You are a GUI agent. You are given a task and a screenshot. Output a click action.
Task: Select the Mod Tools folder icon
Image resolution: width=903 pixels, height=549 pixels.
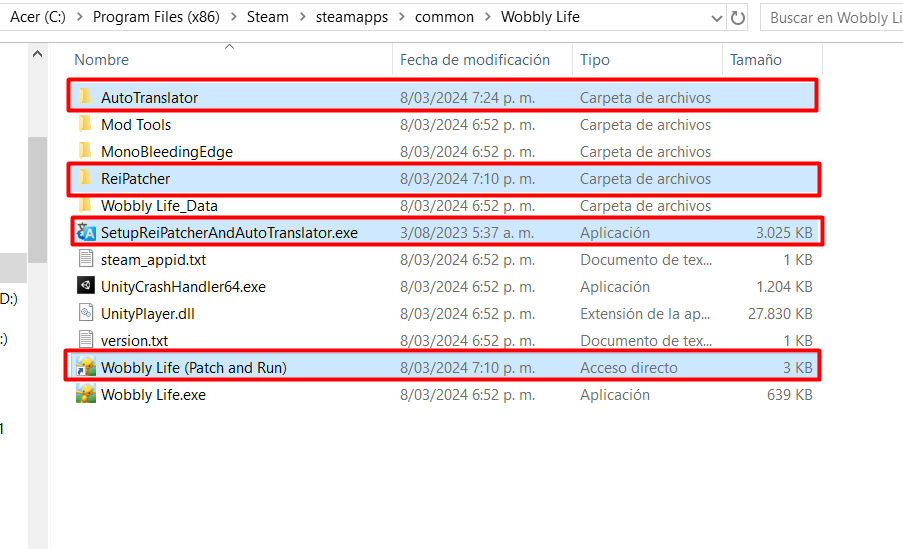pyautogui.click(x=85, y=124)
